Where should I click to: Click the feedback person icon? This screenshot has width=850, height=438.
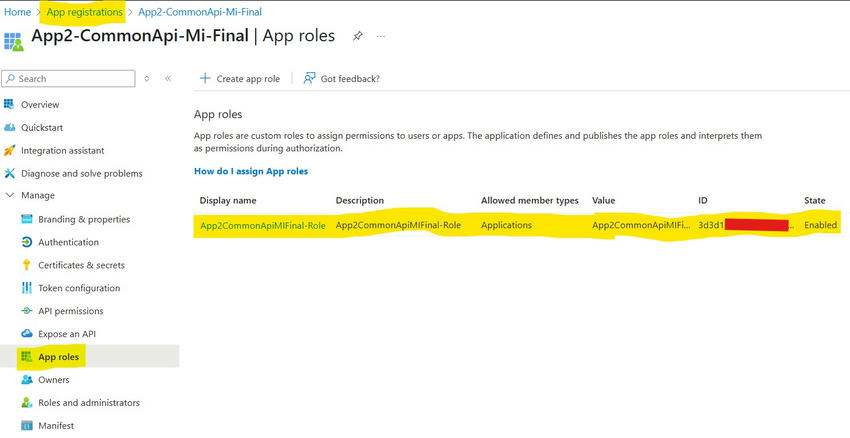click(309, 79)
